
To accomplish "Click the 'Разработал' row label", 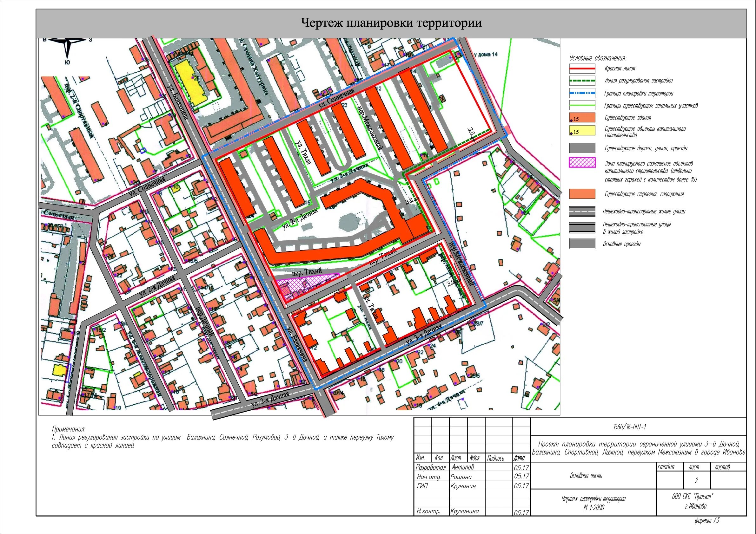I will tap(431, 467).
